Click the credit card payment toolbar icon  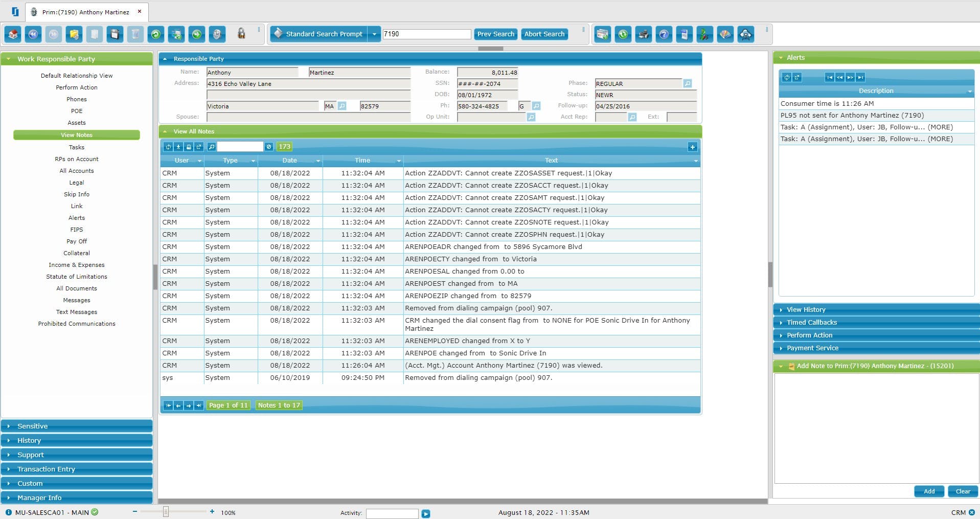(603, 34)
